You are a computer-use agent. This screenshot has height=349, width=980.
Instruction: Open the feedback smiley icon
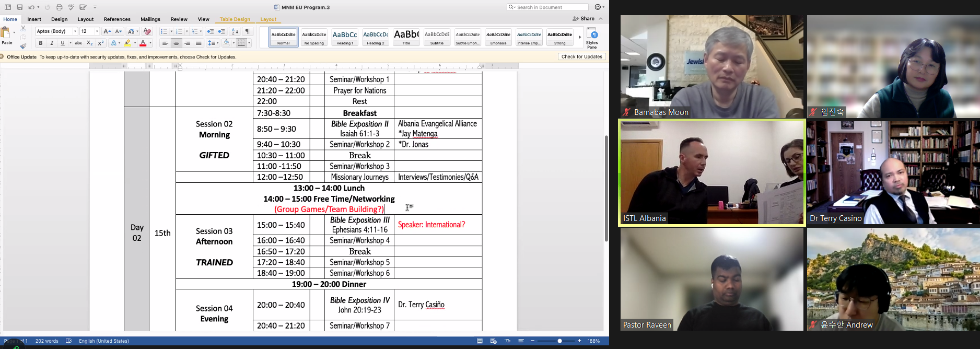point(598,7)
